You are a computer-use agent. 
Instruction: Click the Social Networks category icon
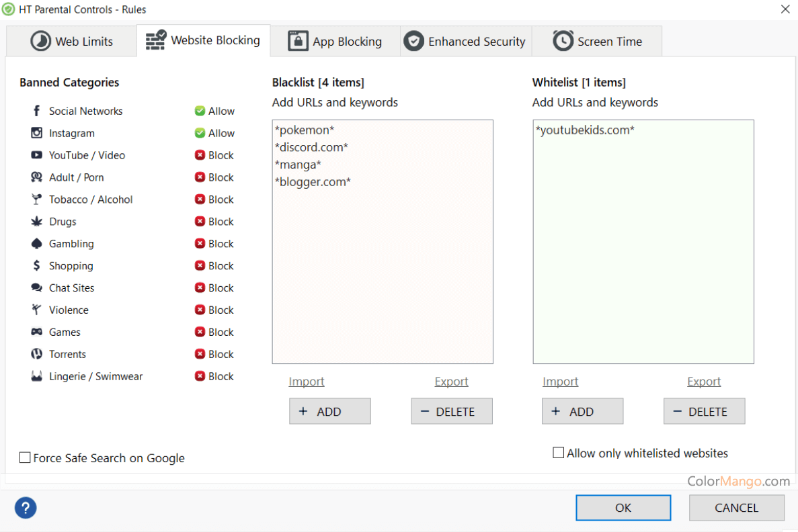point(36,111)
